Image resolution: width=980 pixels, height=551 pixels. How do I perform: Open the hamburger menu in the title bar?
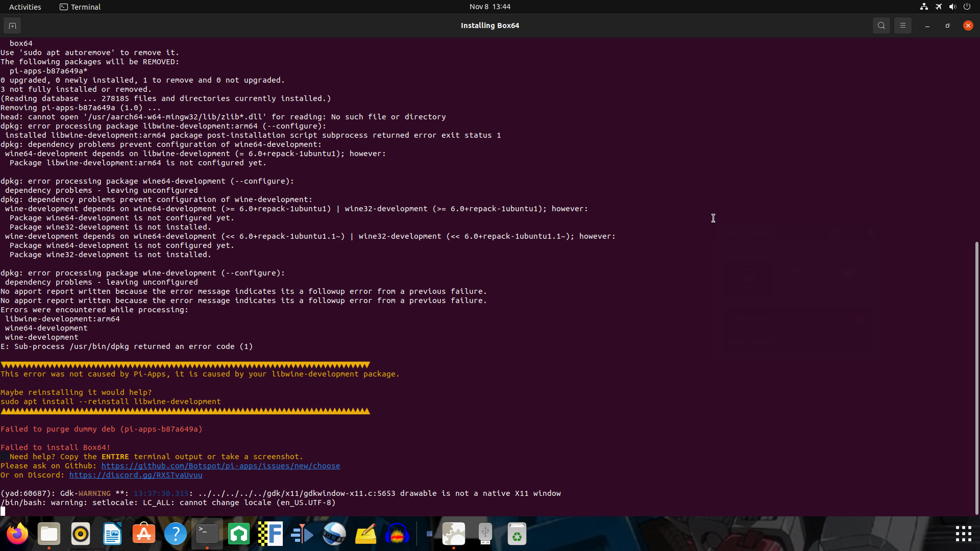(902, 25)
